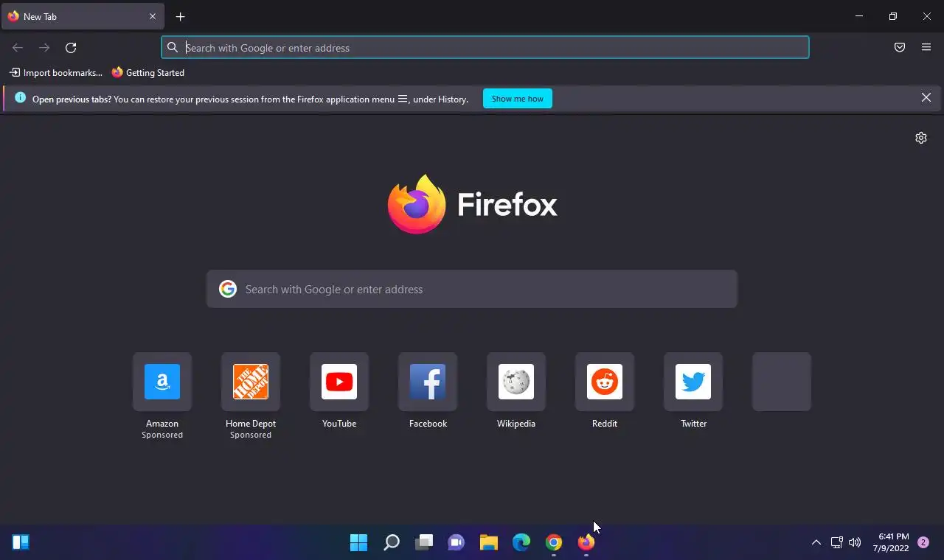
Task: Open Save to Pocket button
Action: tap(900, 48)
